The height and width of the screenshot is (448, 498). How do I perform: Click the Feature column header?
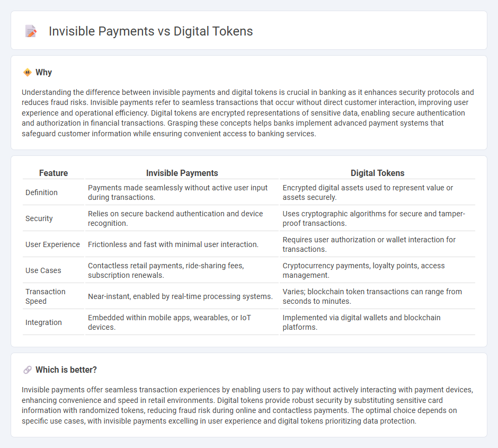[54, 173]
